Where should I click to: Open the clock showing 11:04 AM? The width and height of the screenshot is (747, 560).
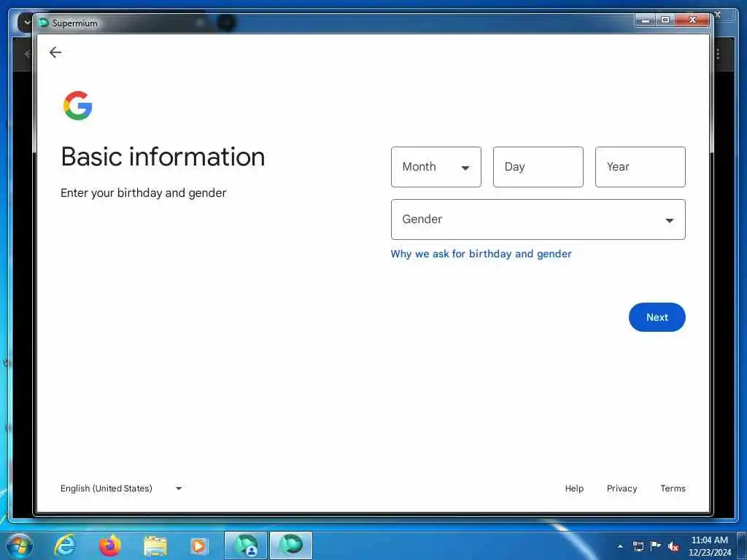coord(709,545)
